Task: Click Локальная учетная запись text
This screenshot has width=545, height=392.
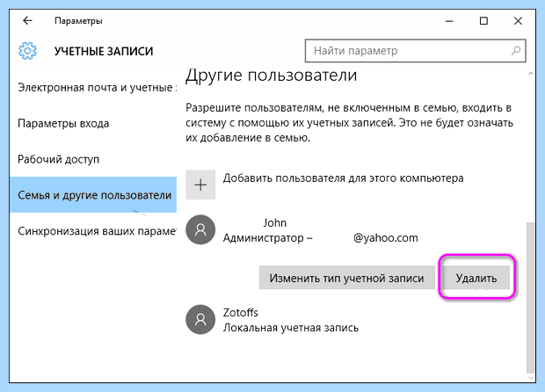Action: 291,328
